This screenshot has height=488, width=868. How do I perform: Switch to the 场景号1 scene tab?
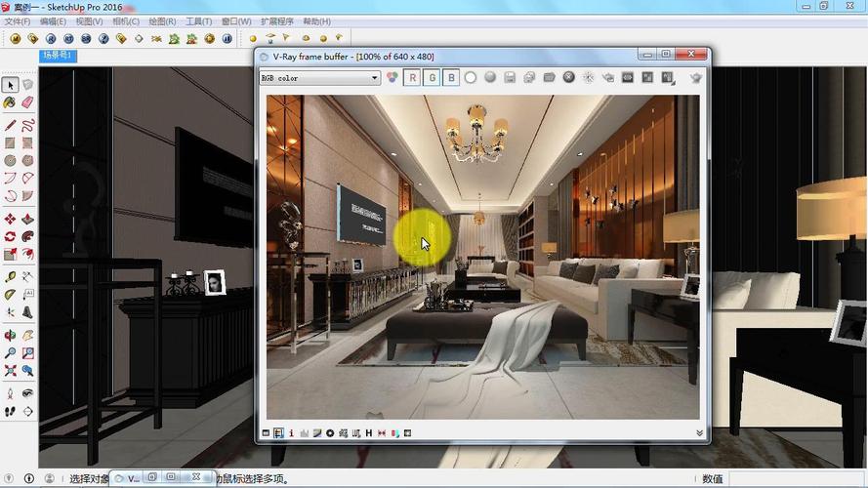(x=58, y=56)
